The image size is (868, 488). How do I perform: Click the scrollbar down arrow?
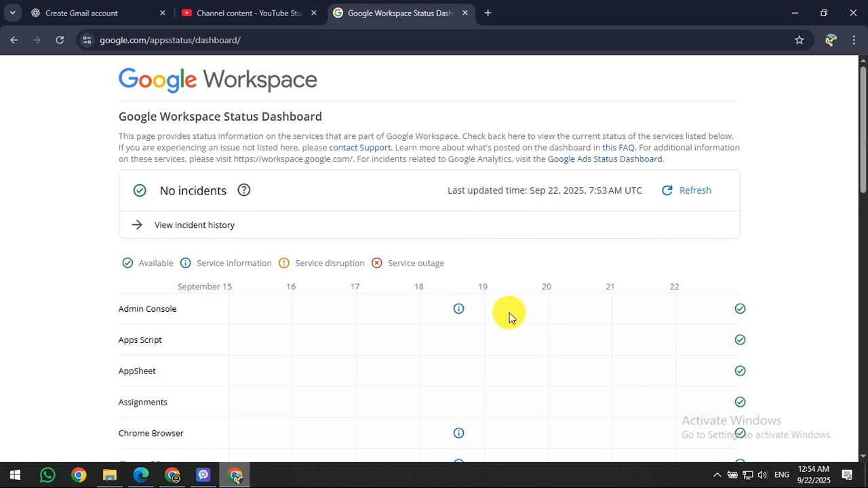pos(863,456)
